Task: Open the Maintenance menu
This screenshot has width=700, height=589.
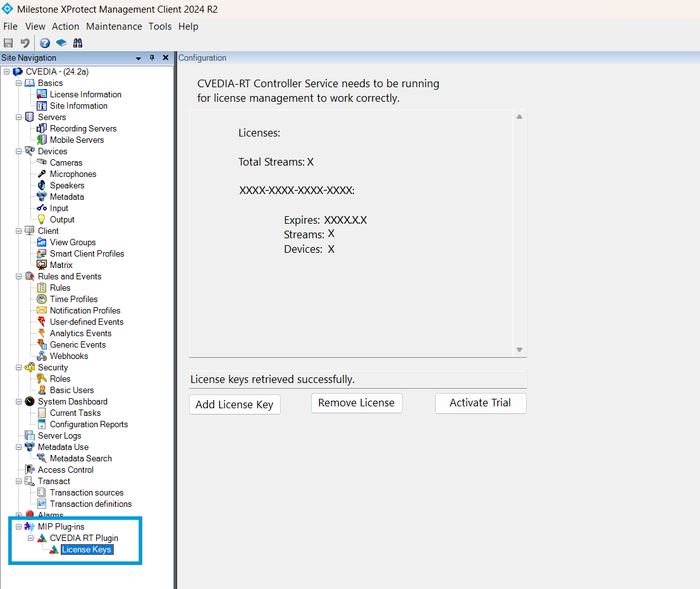Action: [x=114, y=27]
